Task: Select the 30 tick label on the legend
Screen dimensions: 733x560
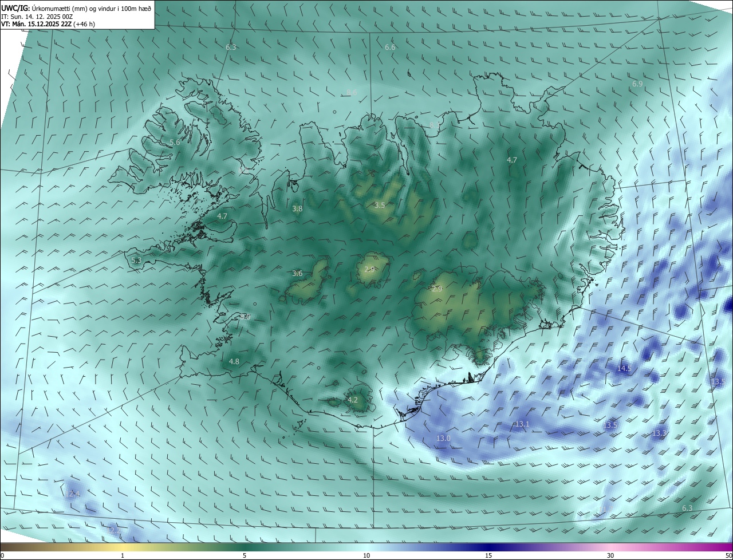Action: (x=610, y=555)
